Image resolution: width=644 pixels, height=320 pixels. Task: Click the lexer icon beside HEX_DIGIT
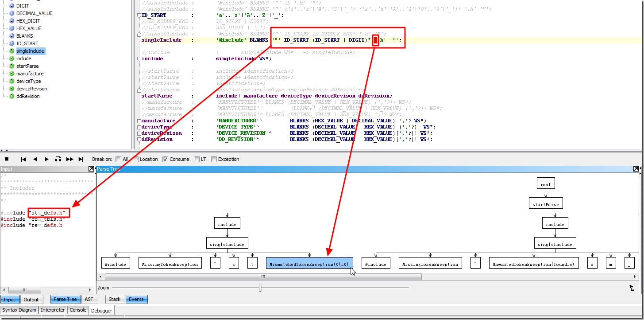12,21
